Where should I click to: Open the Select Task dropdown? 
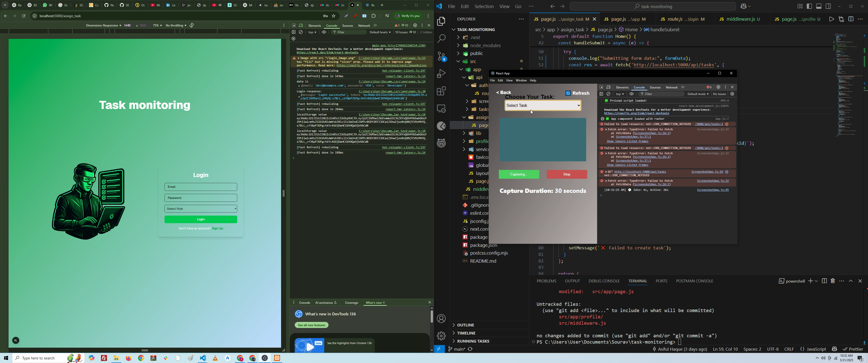(543, 106)
